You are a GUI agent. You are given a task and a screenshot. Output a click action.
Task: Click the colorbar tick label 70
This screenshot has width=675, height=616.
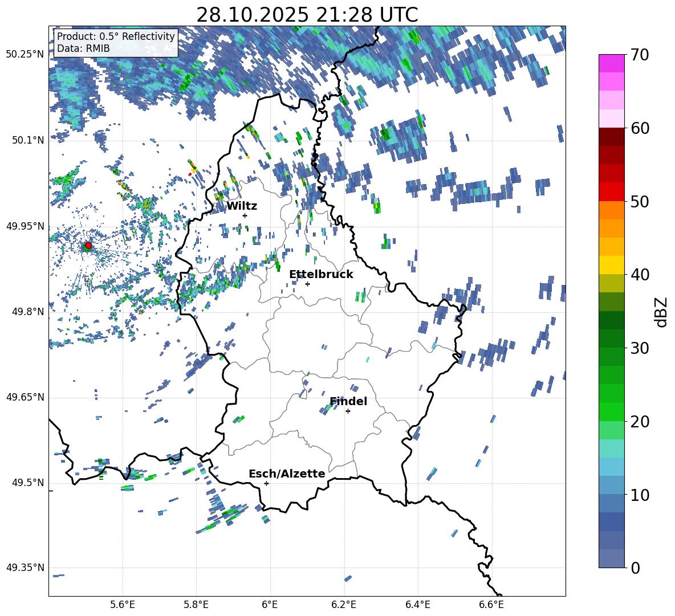[640, 55]
